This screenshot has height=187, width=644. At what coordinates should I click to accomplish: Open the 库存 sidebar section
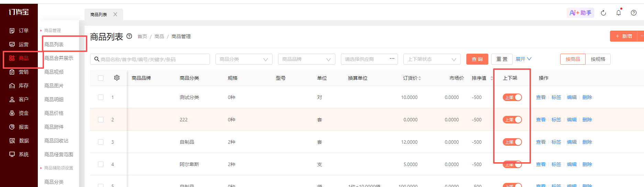pyautogui.click(x=19, y=86)
